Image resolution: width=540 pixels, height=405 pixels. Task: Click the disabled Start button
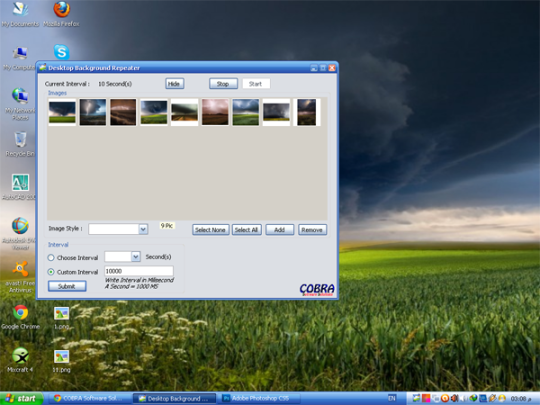(256, 84)
